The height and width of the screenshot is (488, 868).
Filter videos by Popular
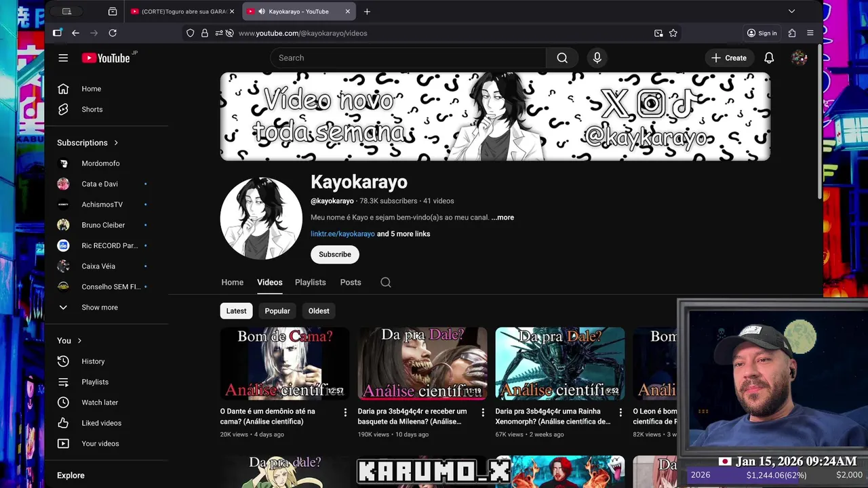(277, 311)
